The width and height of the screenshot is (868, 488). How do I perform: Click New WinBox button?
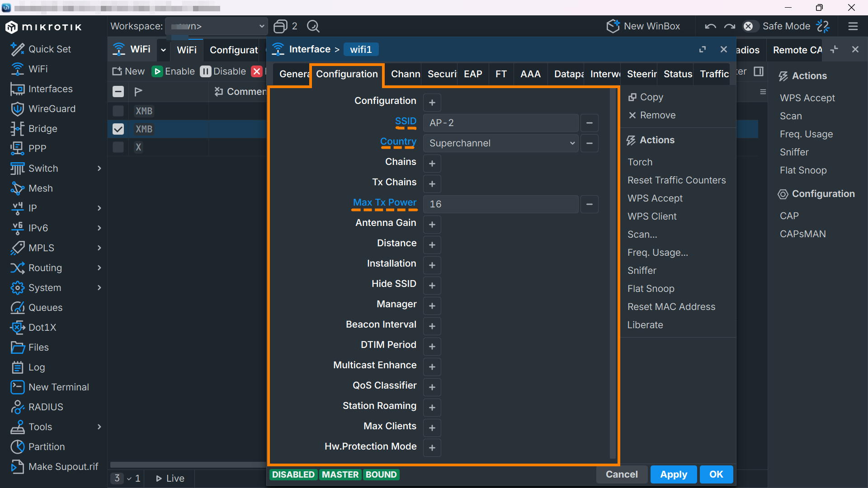point(643,26)
